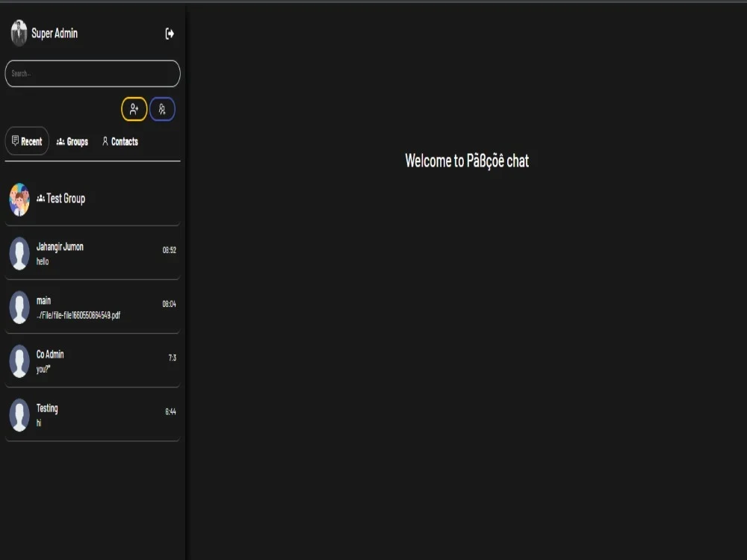747x560 pixels.
Task: Click the people icon next to Groups label
Action: coord(58,141)
